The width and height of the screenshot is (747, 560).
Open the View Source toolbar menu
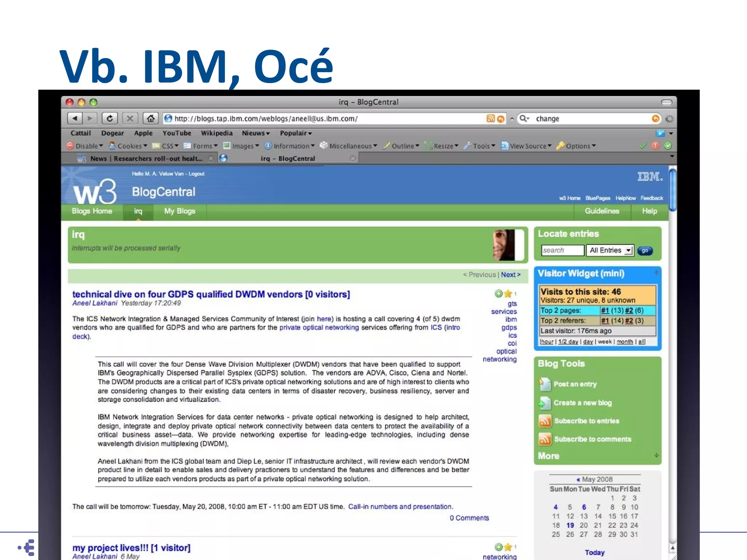526,146
